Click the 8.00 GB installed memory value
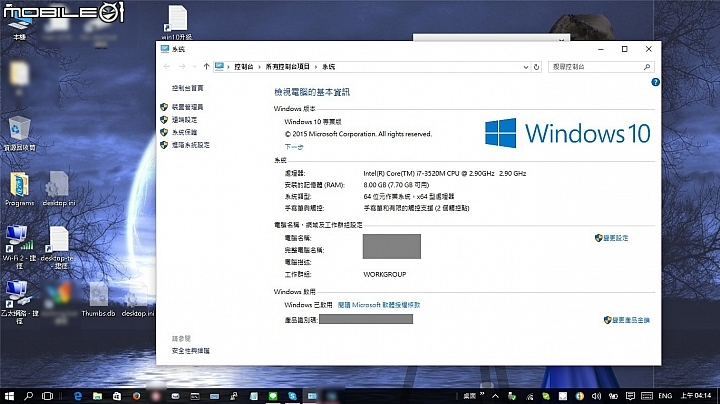This screenshot has width=720, height=404. coord(396,185)
